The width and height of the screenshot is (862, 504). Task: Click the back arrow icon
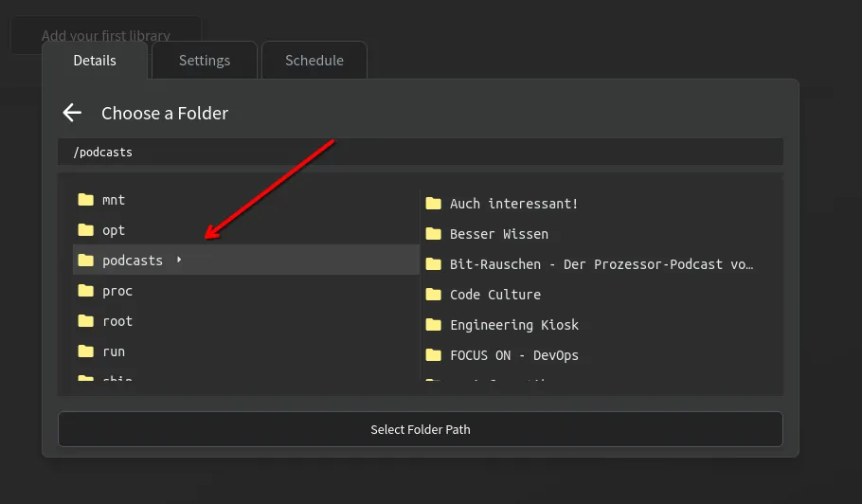click(x=72, y=113)
